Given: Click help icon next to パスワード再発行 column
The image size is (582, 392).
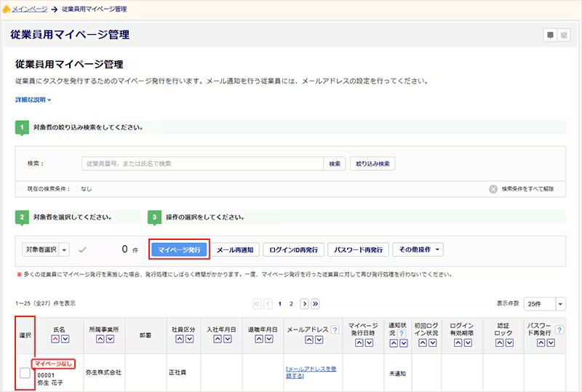Looking at the screenshot, I should (559, 330).
